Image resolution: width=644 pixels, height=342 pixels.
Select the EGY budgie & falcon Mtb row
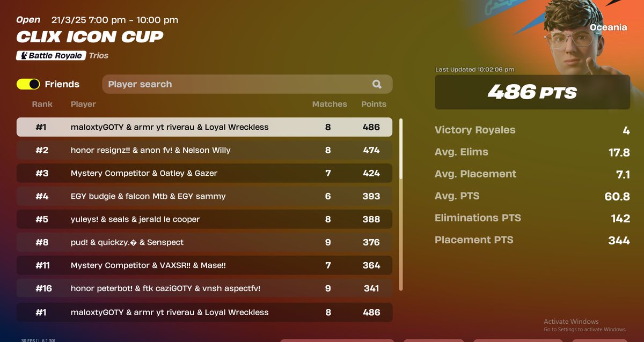(204, 196)
